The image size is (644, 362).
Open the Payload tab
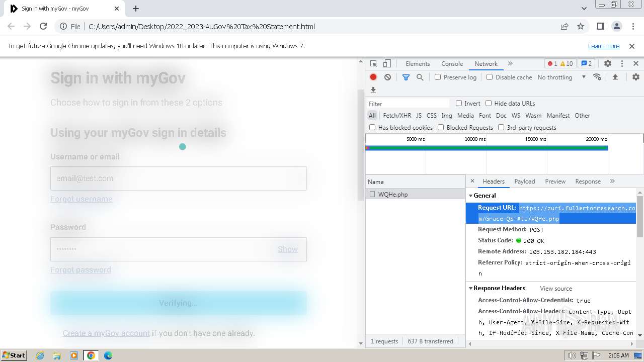point(525,181)
